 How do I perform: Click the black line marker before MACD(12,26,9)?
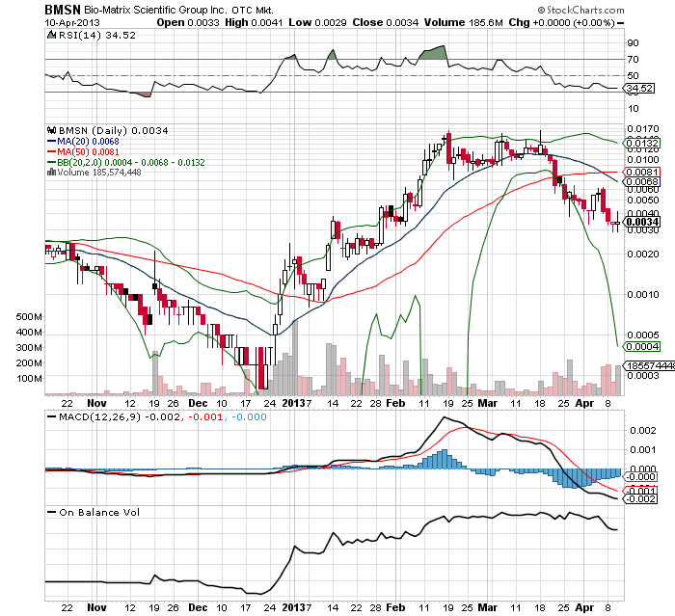point(52,416)
